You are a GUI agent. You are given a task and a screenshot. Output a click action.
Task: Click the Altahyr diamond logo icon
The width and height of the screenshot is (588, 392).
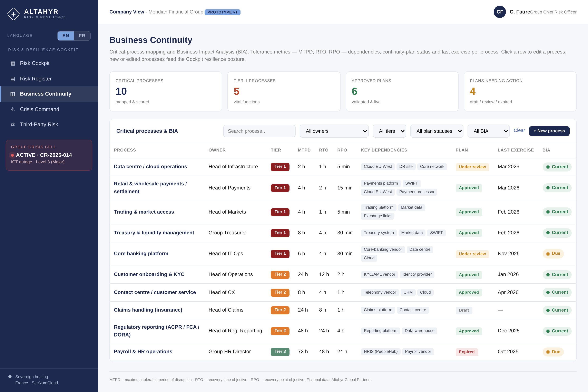[x=13, y=14]
